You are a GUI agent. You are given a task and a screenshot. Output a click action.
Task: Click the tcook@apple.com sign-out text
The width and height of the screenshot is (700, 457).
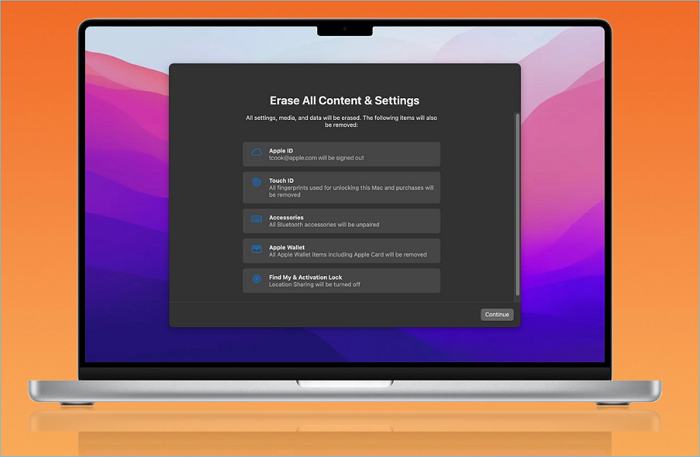[313, 158]
